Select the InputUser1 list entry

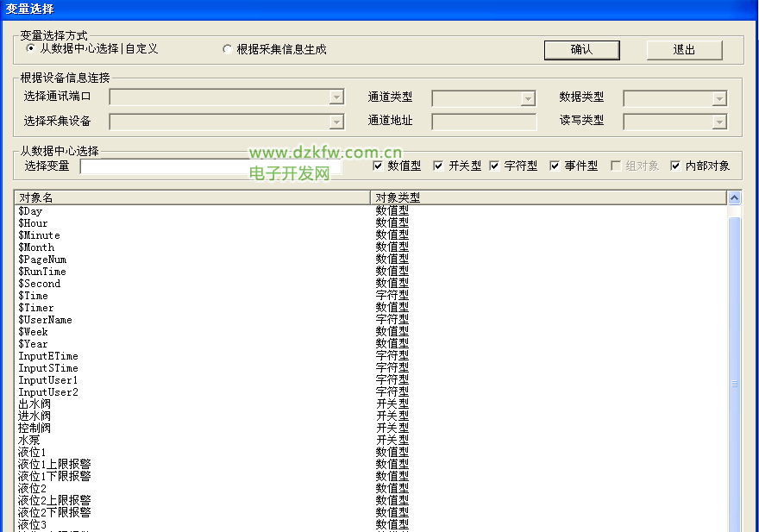48,380
